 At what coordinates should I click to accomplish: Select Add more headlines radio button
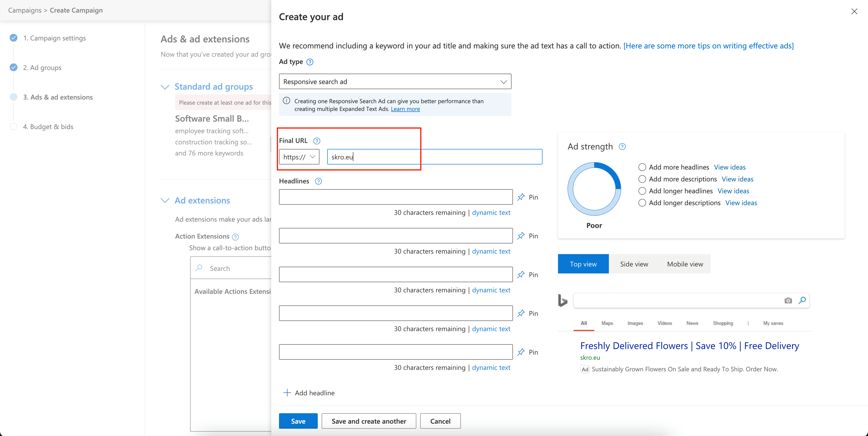point(642,167)
